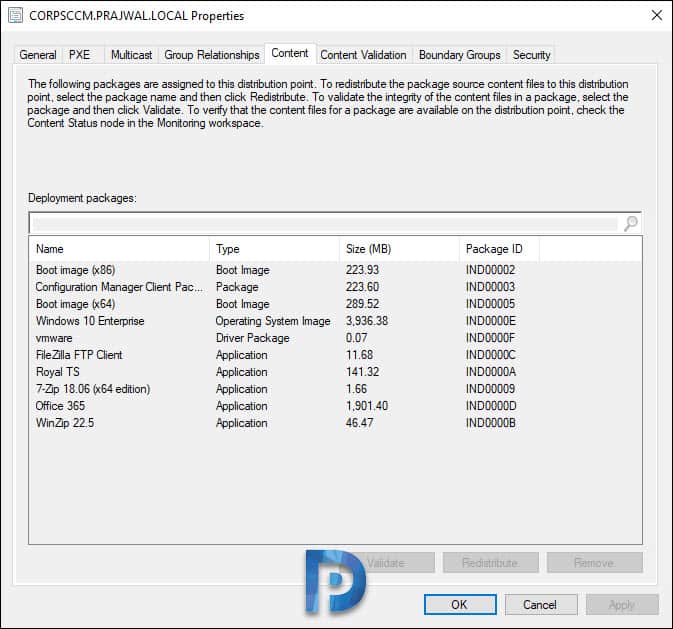Viewport: 673px width, 629px height.
Task: Sort by Package ID column header
Action: 500,249
